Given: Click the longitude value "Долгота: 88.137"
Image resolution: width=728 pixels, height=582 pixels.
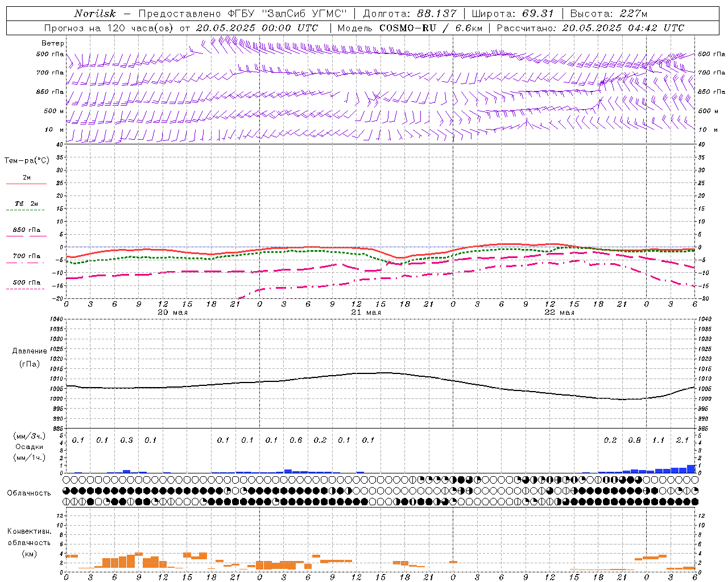Looking at the screenshot, I should point(410,14).
